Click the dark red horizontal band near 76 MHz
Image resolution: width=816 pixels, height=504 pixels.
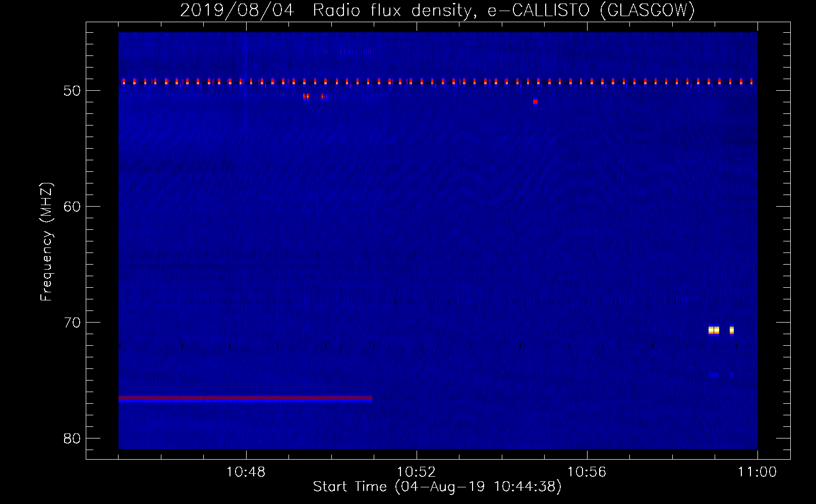coord(245,398)
